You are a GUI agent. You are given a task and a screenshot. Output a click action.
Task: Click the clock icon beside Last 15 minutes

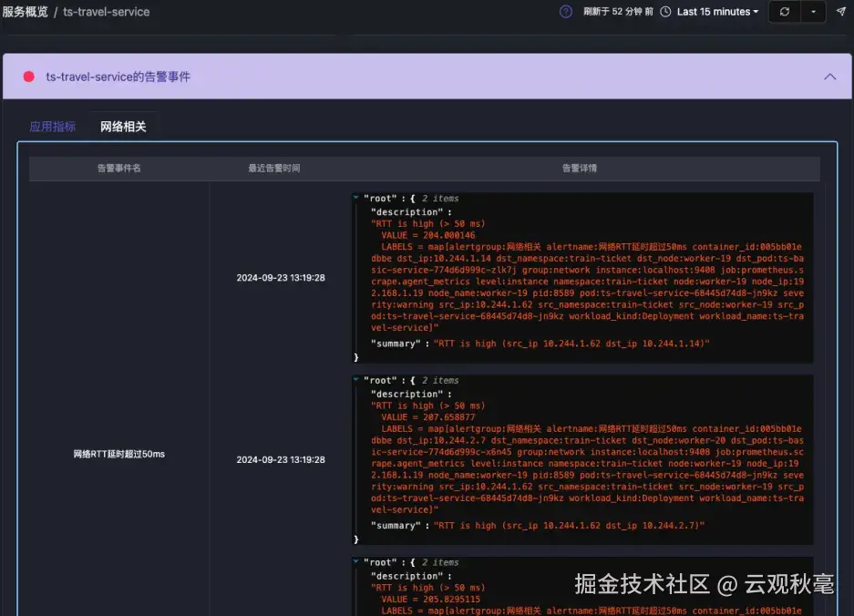pos(665,12)
